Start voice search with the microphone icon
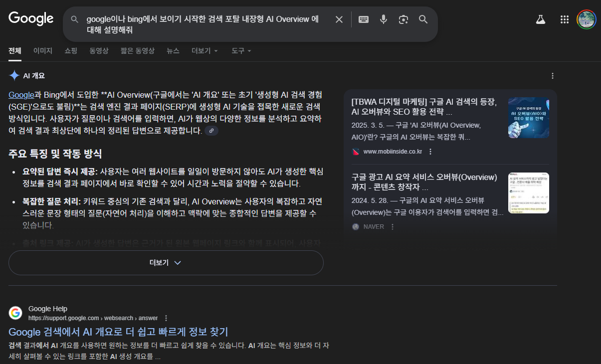The height and width of the screenshot is (364, 601). (x=383, y=19)
